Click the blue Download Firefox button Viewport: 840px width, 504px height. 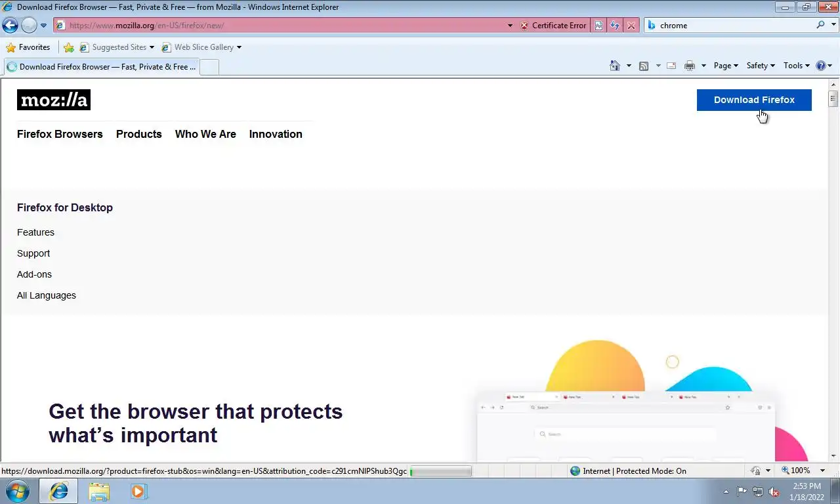click(754, 100)
